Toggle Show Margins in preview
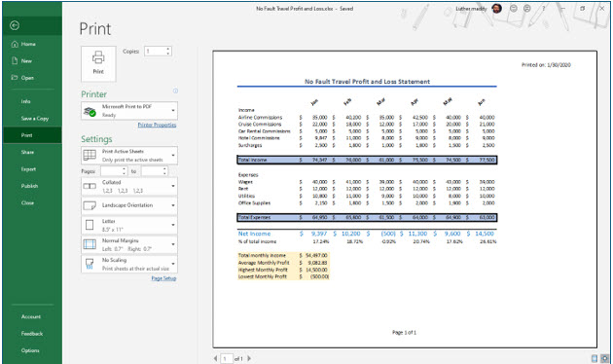 595,358
